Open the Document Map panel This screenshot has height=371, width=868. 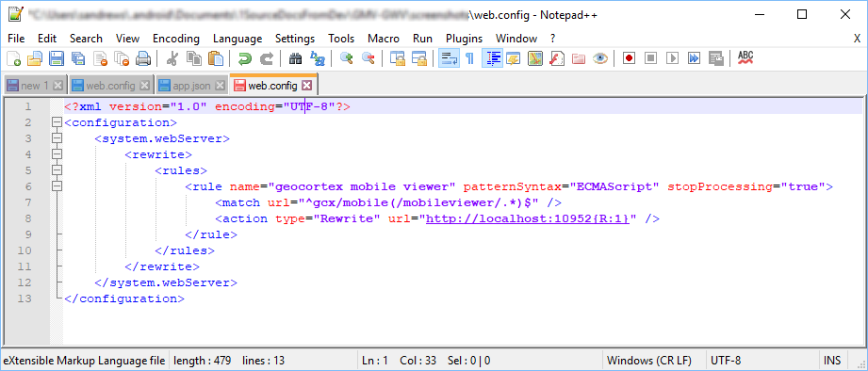pyautogui.click(x=534, y=57)
